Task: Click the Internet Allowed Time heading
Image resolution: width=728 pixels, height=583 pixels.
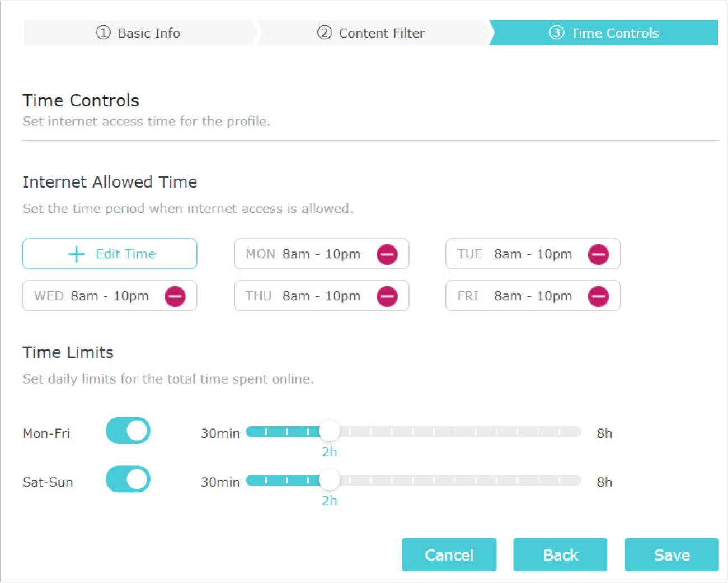Action: click(110, 182)
